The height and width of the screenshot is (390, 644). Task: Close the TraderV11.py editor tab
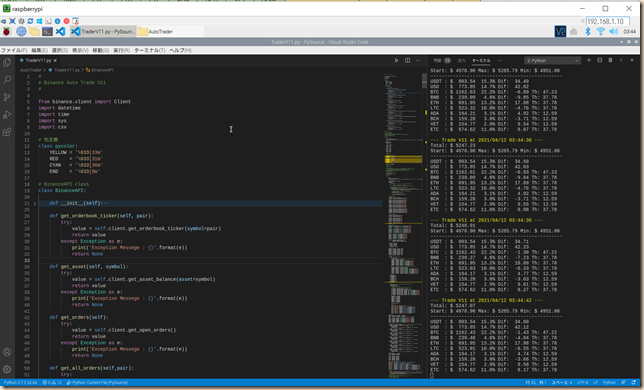(55, 60)
